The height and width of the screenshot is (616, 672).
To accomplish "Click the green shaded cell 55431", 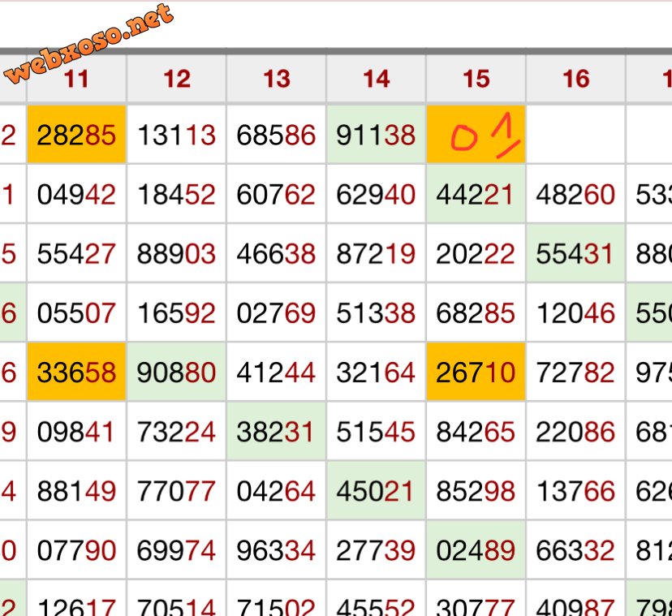I will (575, 254).
